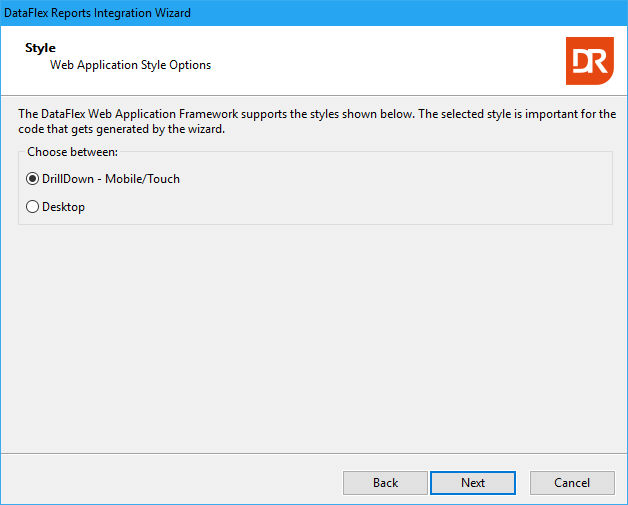This screenshot has width=628, height=505.
Task: Cancel the integration wizard
Action: pos(572,483)
